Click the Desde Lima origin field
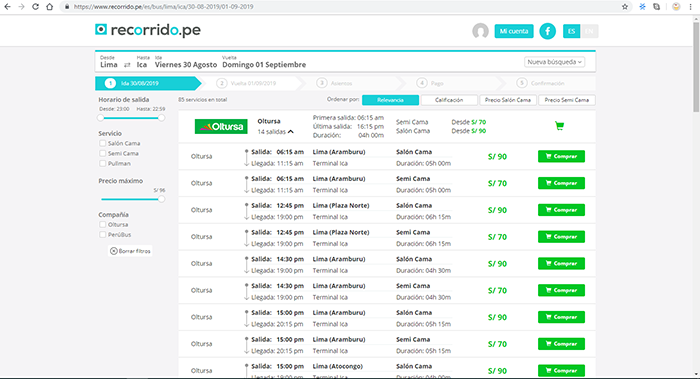The height and width of the screenshot is (379, 700). pos(108,62)
